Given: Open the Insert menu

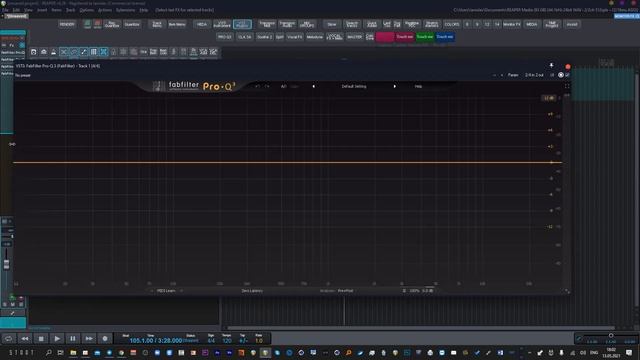Looking at the screenshot, I should (x=42, y=10).
